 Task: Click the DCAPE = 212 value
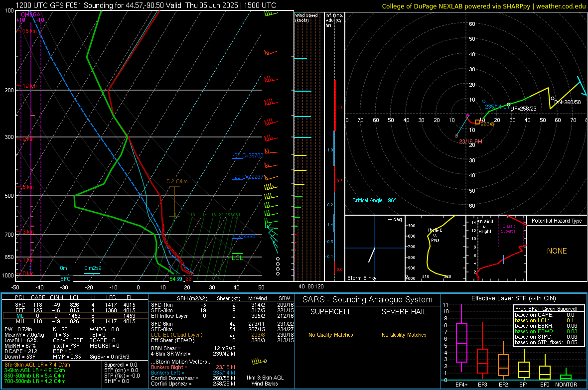[x=20, y=351]
